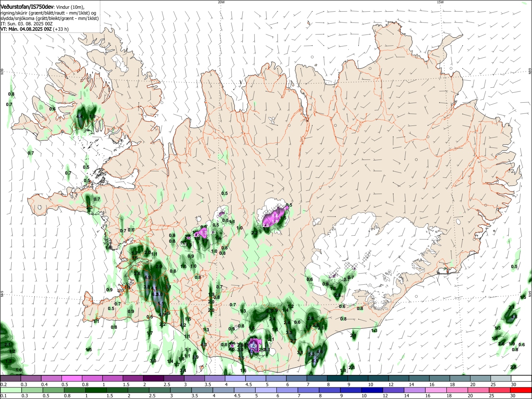Pick the upper legend swatch between 1.5 and 2

click(x=132, y=378)
